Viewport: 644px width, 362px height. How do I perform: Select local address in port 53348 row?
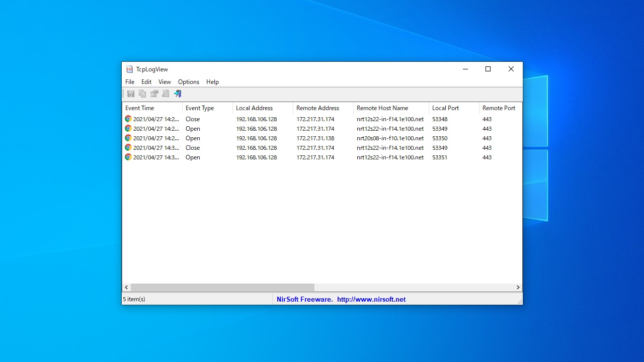coord(257,119)
